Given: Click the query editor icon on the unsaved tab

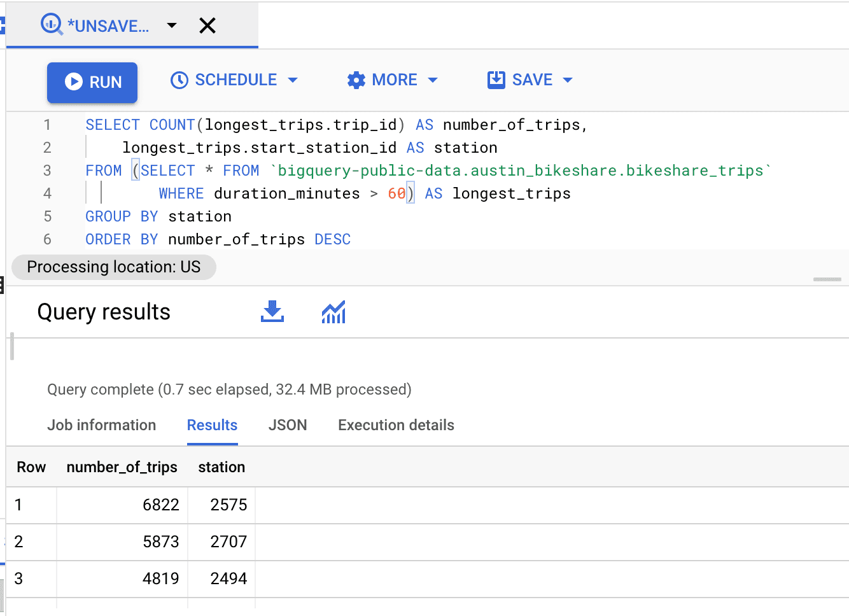Looking at the screenshot, I should [x=51, y=25].
